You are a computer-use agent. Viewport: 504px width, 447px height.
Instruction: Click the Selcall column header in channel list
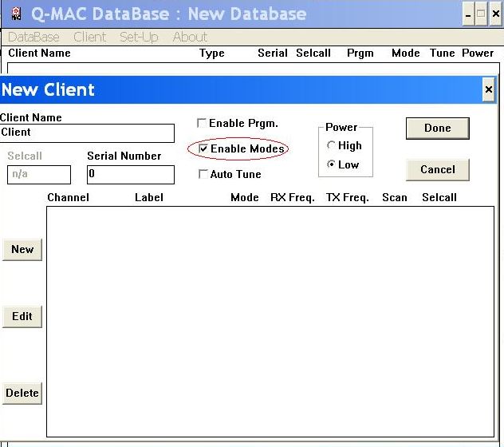tap(439, 197)
